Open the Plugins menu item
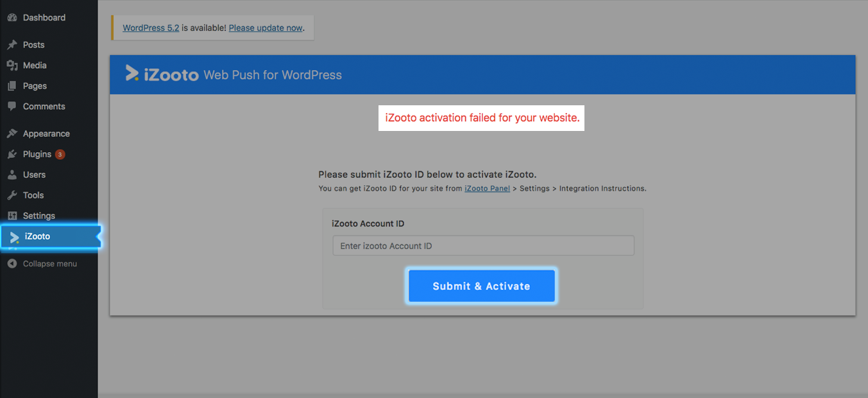Image resolution: width=868 pixels, height=398 pixels. pyautogui.click(x=49, y=154)
